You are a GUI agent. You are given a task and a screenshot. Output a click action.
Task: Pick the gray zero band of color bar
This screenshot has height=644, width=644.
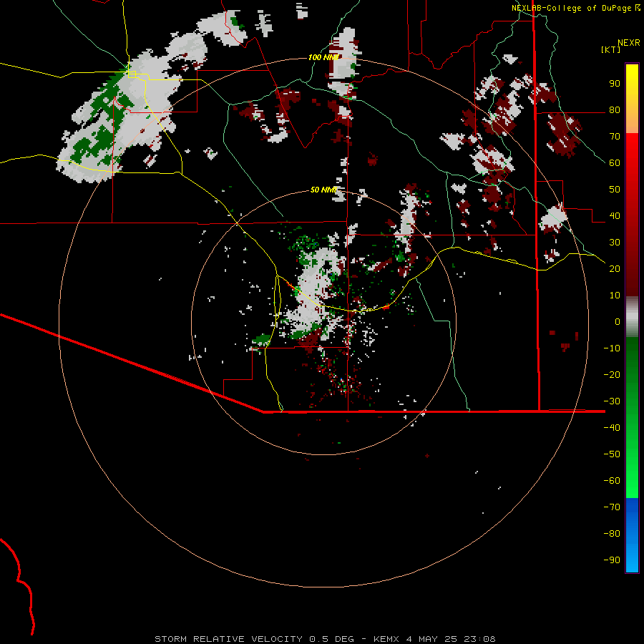point(632,317)
